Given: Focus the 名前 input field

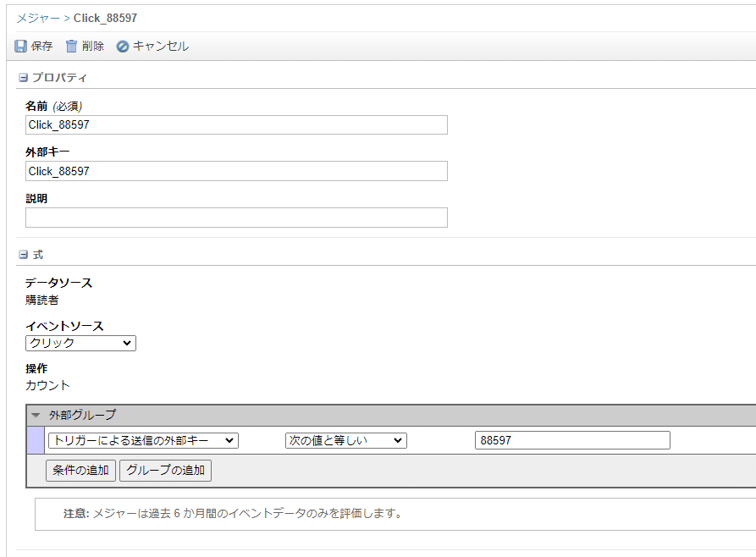Looking at the screenshot, I should (236, 125).
